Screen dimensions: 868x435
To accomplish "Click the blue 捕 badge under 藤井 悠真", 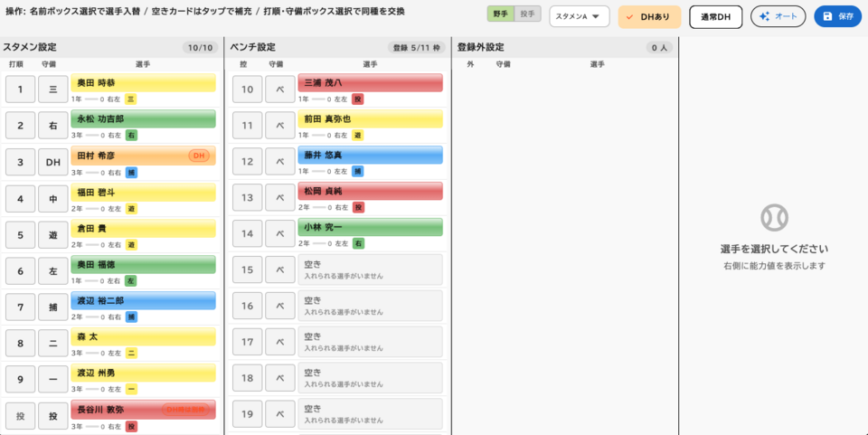I will [x=357, y=171].
